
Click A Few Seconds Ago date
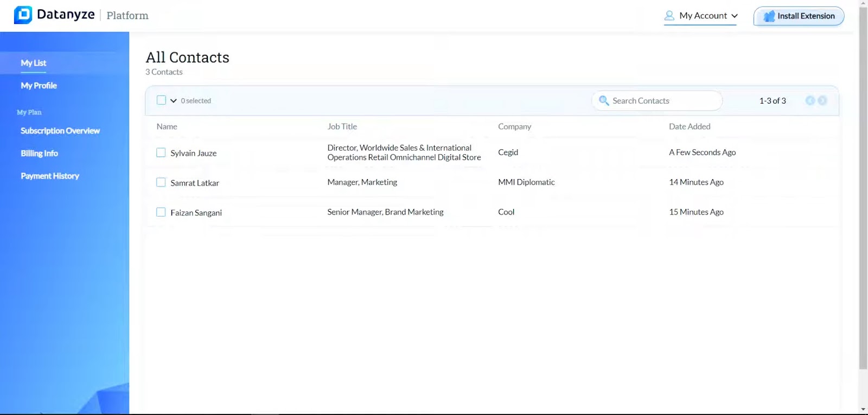tap(703, 152)
